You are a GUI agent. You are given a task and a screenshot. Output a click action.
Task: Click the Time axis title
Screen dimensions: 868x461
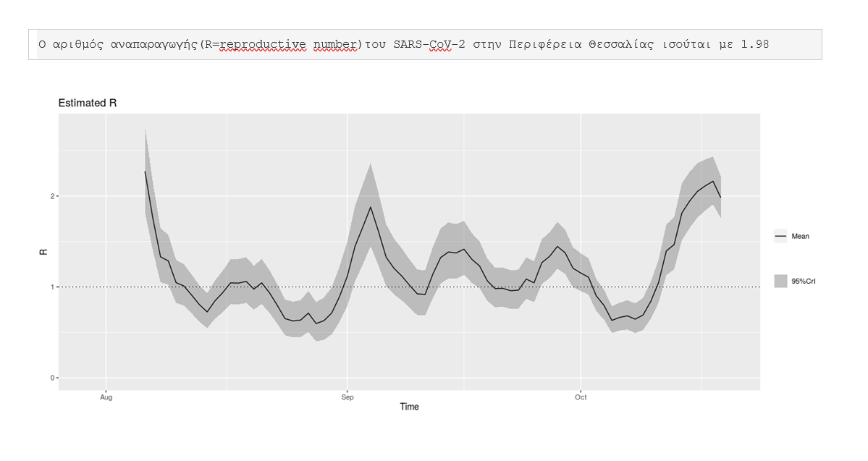410,407
